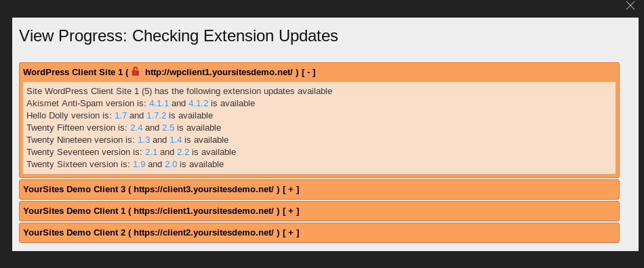
Task: Click the red unlocked padlock icon
Action: 136,71
